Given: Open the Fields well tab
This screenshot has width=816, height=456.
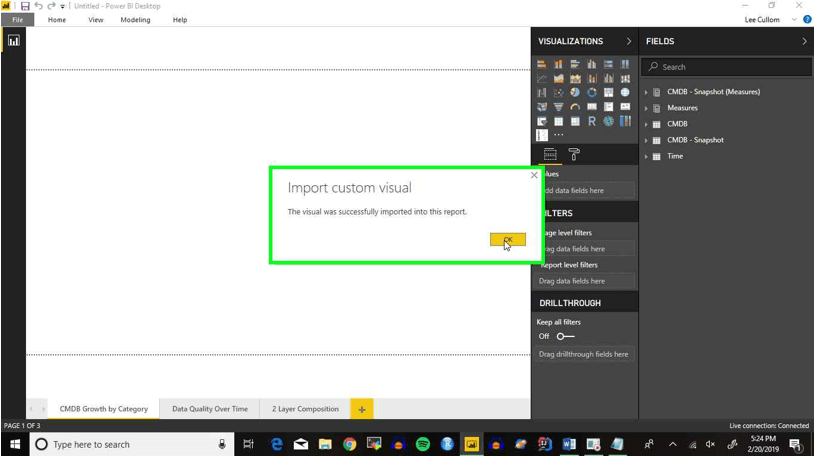Looking at the screenshot, I should tap(550, 154).
